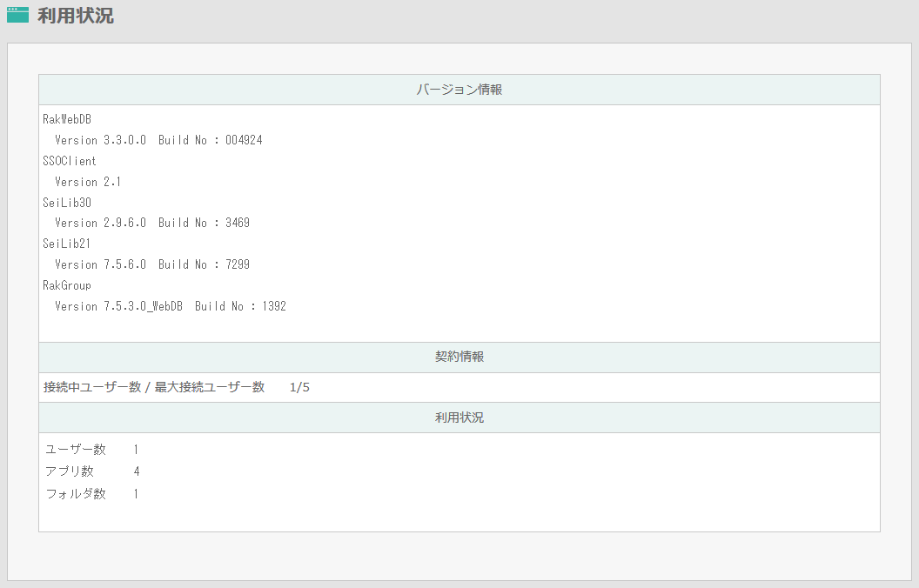The image size is (919, 588).
Task: Click the 契約情報 section header
Action: 459,357
